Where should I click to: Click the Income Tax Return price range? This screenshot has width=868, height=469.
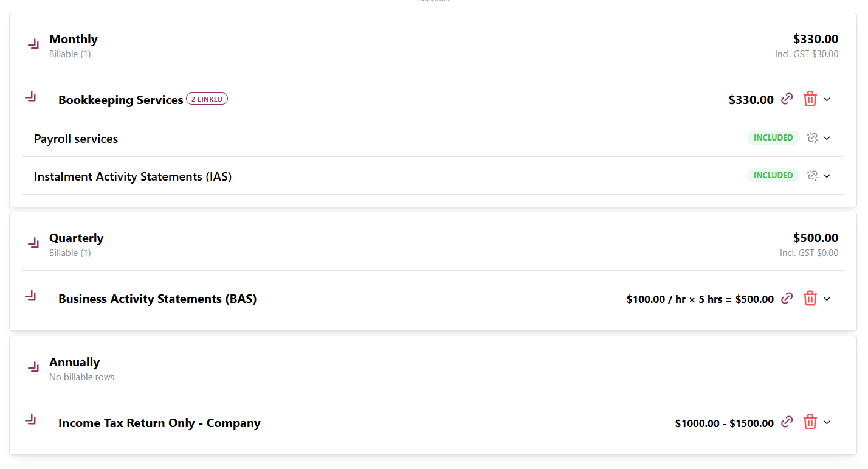[724, 423]
